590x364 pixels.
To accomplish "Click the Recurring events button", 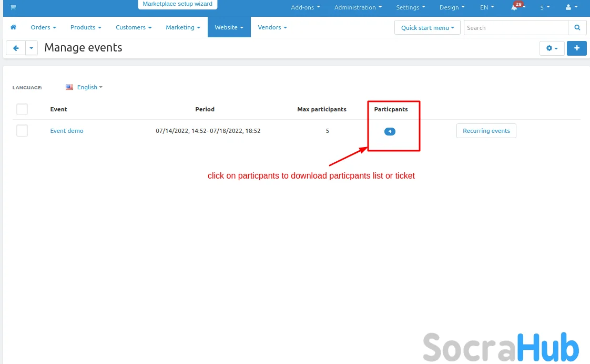I will click(486, 131).
